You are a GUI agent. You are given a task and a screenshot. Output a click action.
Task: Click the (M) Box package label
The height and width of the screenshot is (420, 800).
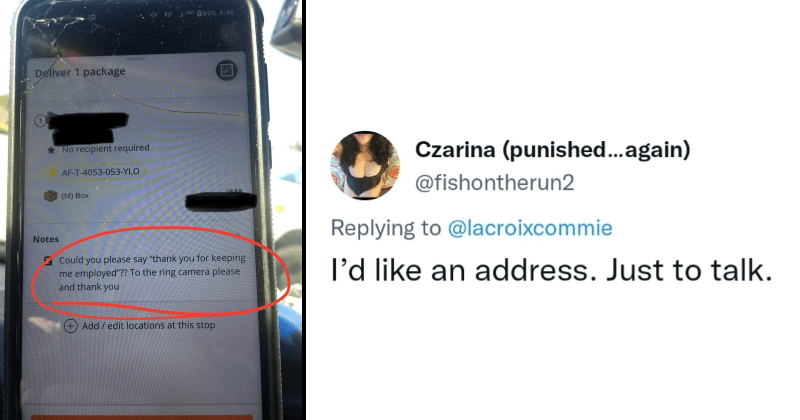click(75, 195)
